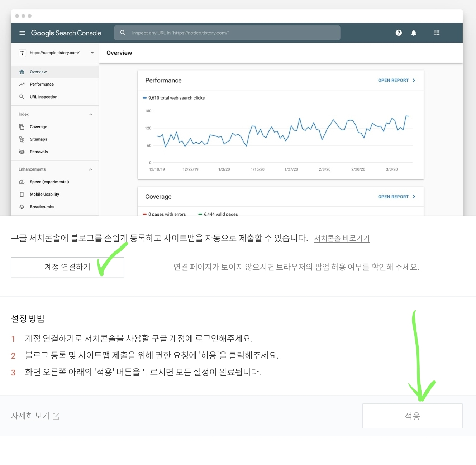Click the Performance trend icon in sidebar
The height and width of the screenshot is (465, 476).
(x=22, y=84)
